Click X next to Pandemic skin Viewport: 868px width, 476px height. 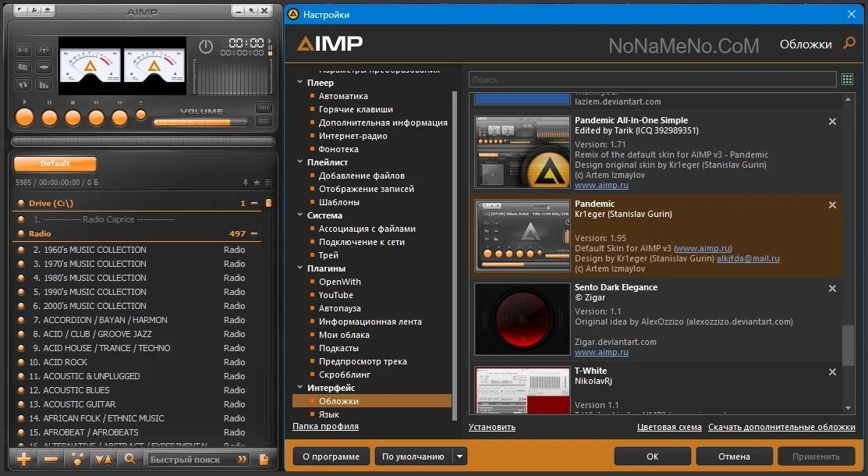[832, 205]
